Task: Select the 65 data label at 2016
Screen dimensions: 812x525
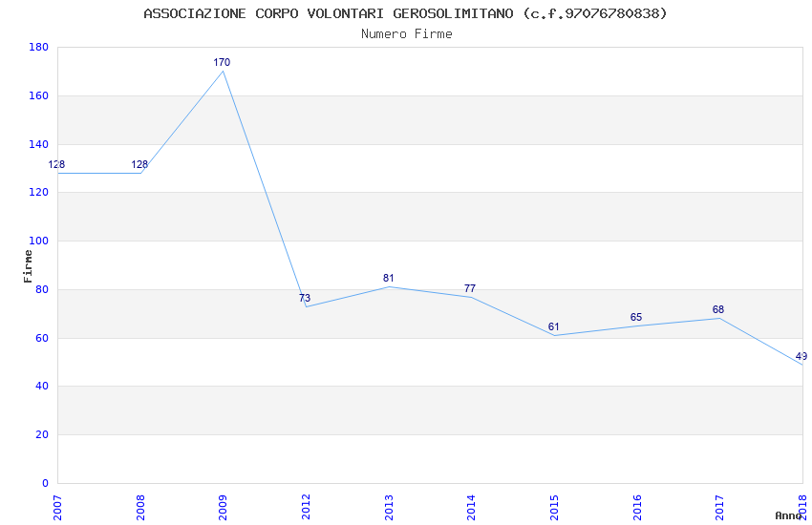Action: click(x=636, y=317)
